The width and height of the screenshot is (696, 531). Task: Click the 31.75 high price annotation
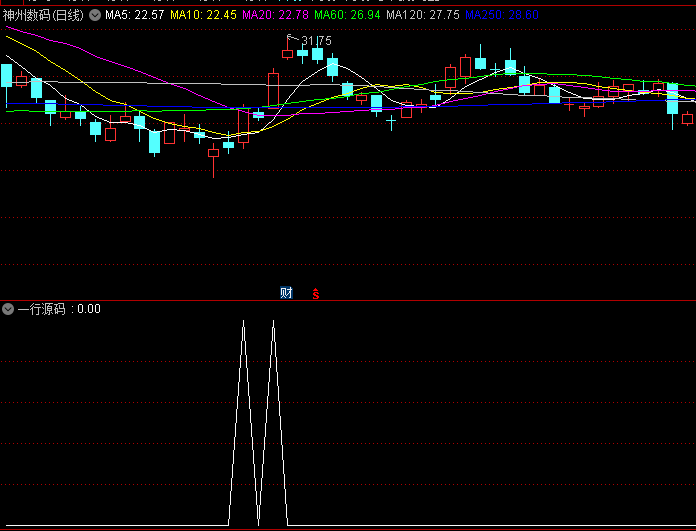point(316,41)
